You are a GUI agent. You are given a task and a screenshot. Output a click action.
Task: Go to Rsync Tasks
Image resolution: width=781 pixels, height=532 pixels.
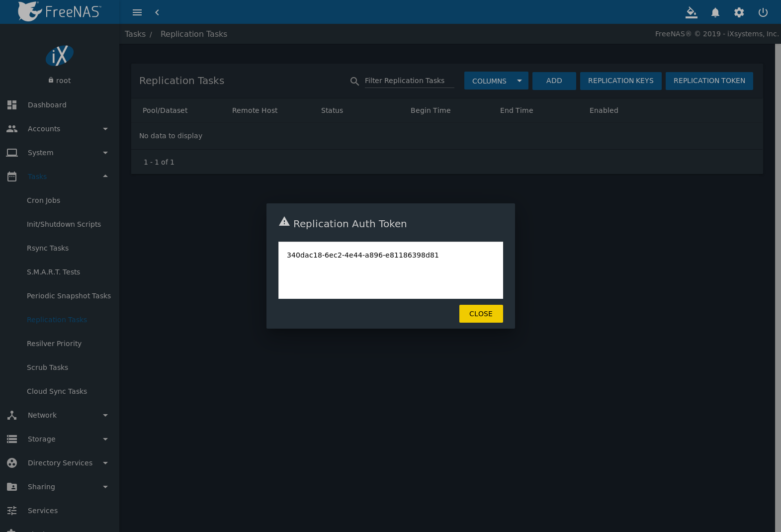(48, 248)
